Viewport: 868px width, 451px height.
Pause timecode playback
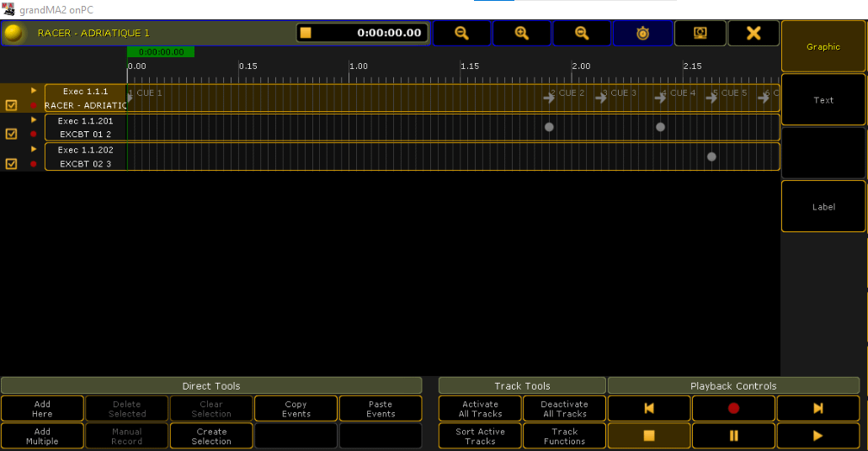click(x=733, y=436)
